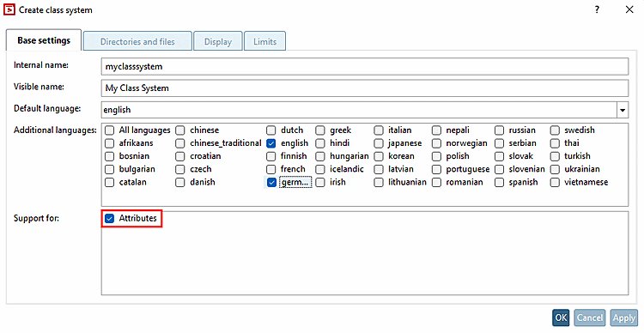Enable the norwegian checkbox
The height and width of the screenshot is (333, 644).
click(x=436, y=143)
